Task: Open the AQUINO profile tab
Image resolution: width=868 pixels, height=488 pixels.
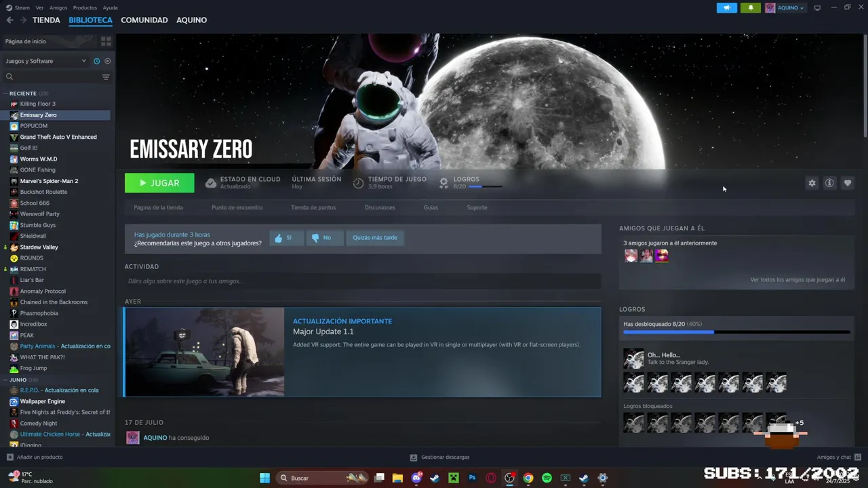Action: click(192, 20)
